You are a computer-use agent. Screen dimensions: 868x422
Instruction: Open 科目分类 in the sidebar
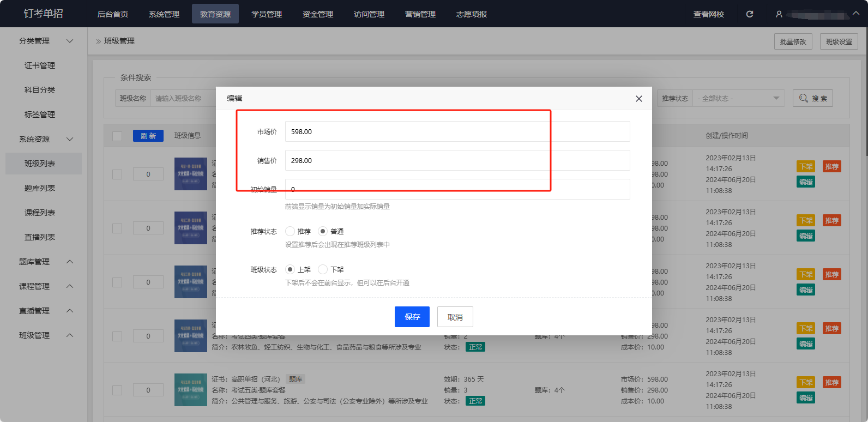coord(40,90)
